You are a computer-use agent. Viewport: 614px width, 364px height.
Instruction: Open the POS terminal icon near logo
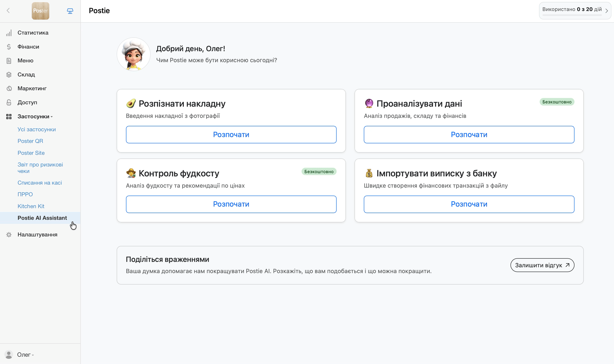pyautogui.click(x=70, y=11)
